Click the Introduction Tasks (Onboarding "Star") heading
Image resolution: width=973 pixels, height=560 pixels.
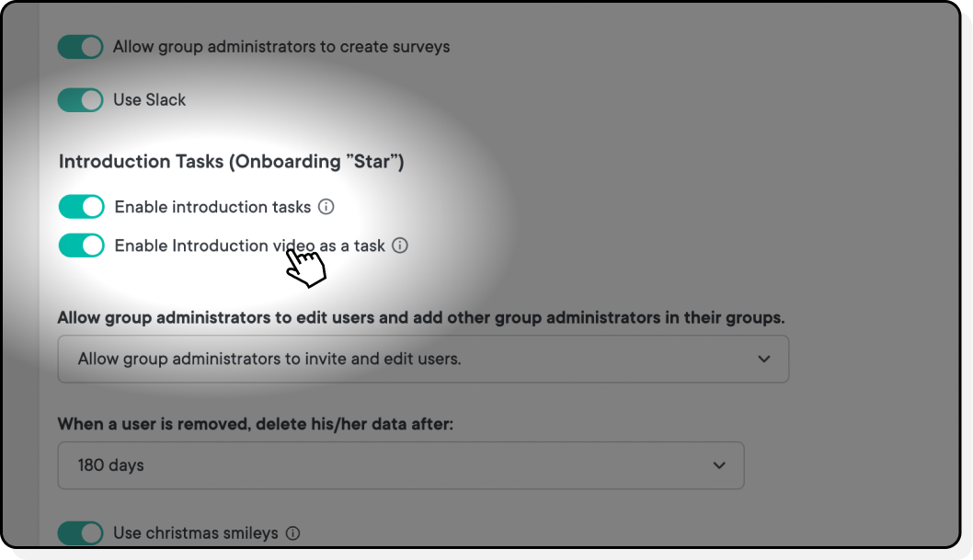coord(232,162)
